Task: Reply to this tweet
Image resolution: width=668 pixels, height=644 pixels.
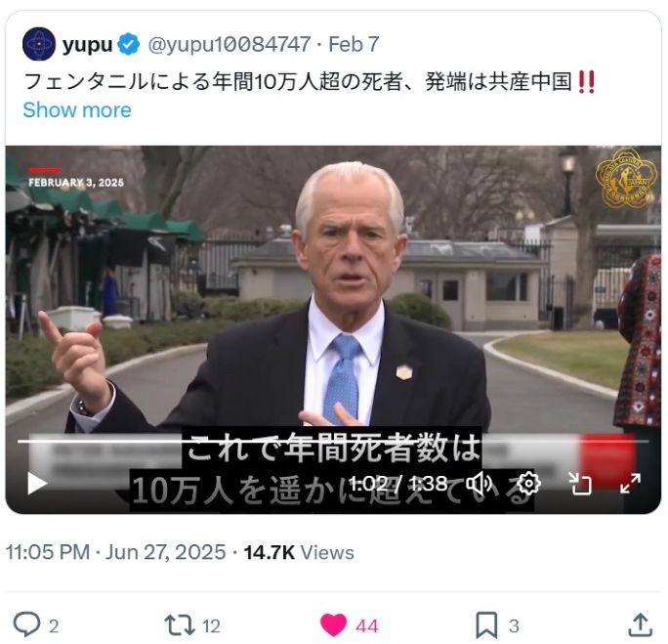Action: [x=26, y=624]
